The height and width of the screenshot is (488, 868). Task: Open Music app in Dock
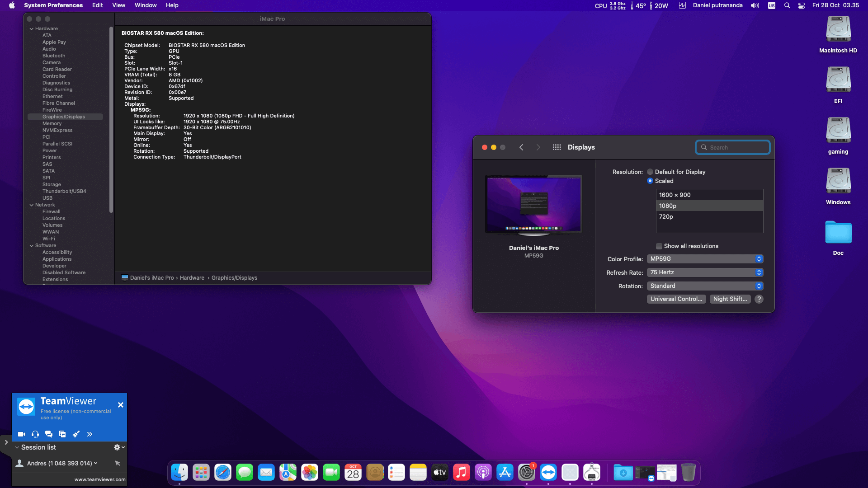(462, 473)
